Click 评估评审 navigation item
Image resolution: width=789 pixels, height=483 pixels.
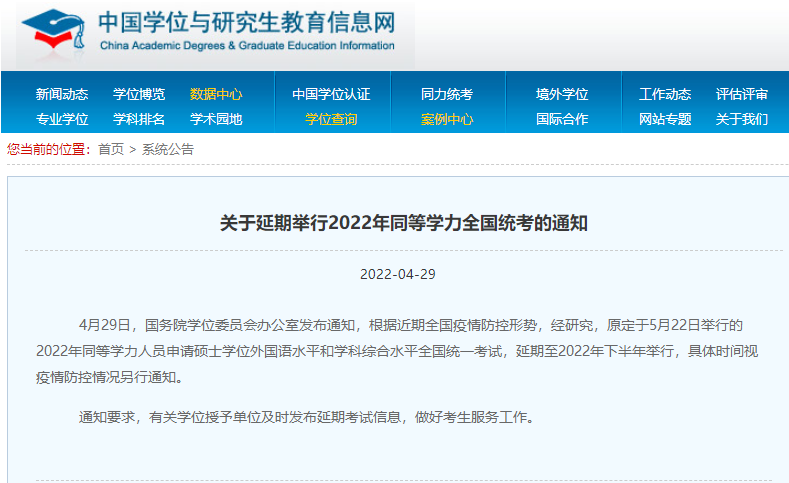click(x=742, y=95)
